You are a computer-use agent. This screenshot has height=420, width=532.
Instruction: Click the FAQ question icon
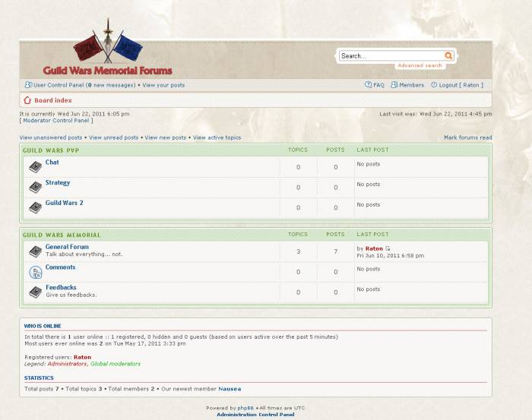tap(368, 85)
